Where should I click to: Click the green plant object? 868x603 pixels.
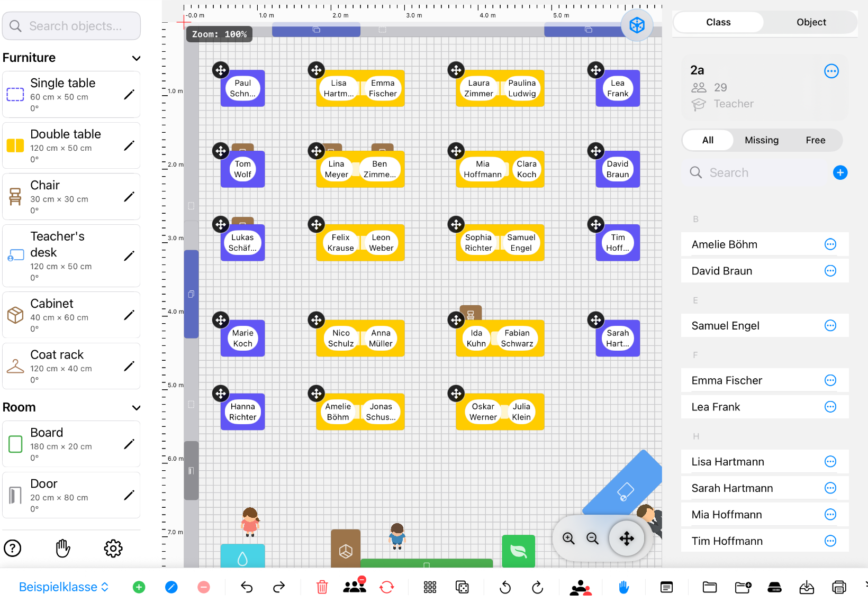pos(518,551)
